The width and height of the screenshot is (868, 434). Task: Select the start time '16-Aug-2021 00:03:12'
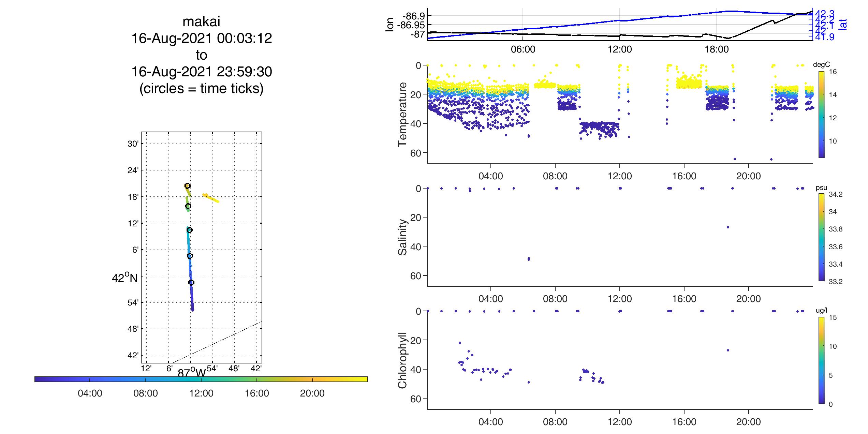pyautogui.click(x=202, y=38)
